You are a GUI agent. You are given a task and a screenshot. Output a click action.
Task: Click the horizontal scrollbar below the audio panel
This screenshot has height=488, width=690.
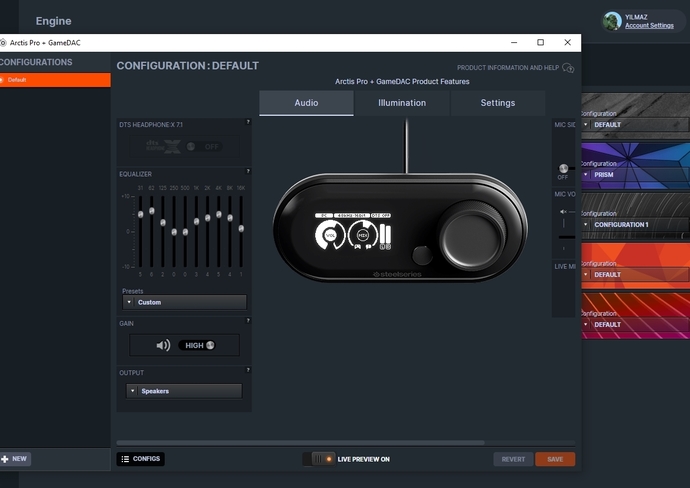[x=301, y=443]
